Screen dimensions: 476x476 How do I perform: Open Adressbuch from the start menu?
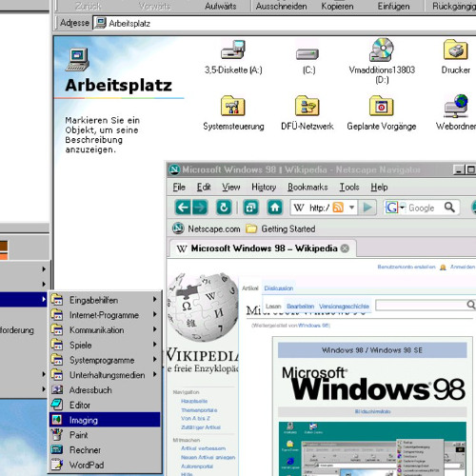click(x=105, y=390)
